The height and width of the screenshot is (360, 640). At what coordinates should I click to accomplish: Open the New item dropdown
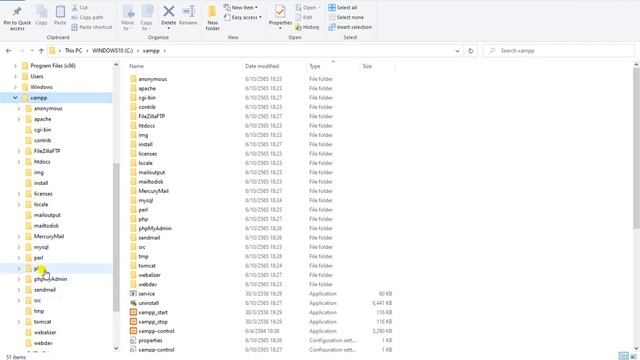click(x=241, y=8)
